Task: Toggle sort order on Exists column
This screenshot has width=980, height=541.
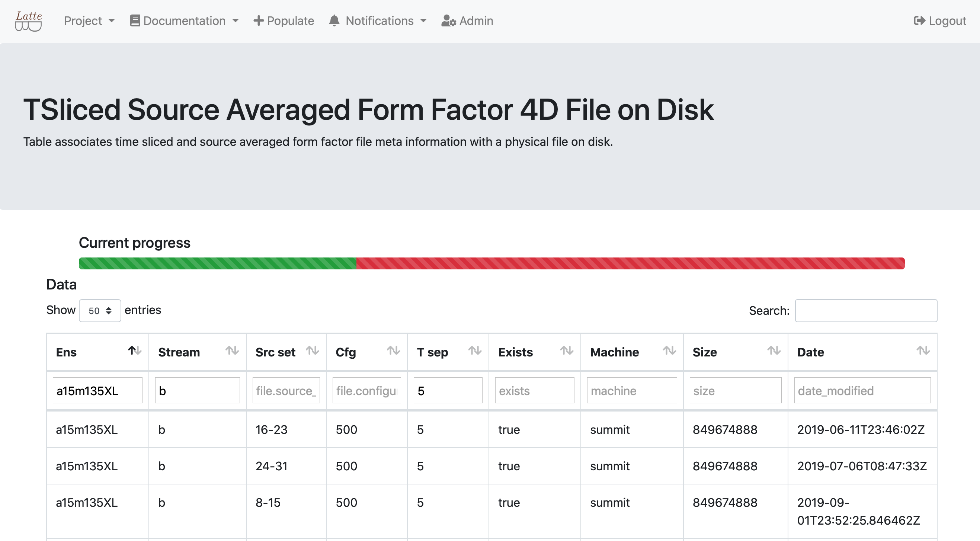Action: pos(567,350)
